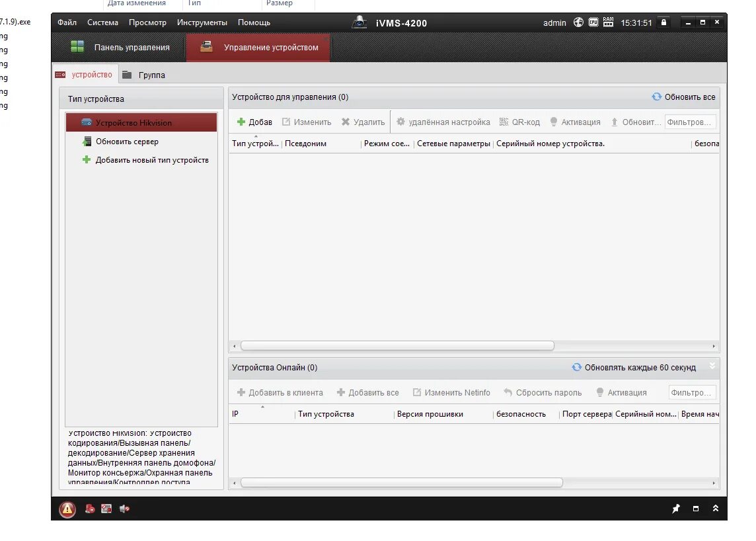The width and height of the screenshot is (756, 541).
Task: Select the Группа sub-tab
Action: pos(143,75)
